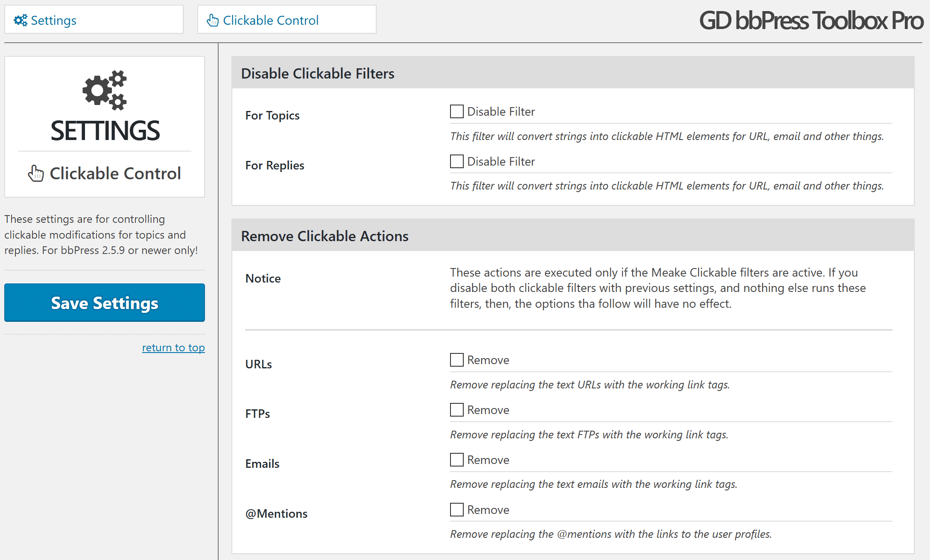Click the sidebar Clickable Control title text
Screen dimensions: 930x560
(115, 173)
